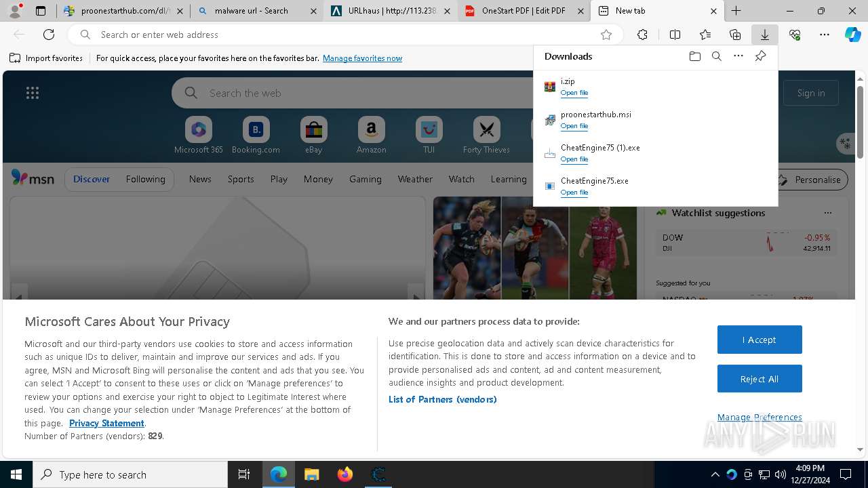Switch to the proonestarthub.com tab
The height and width of the screenshot is (488, 868).
point(122,11)
